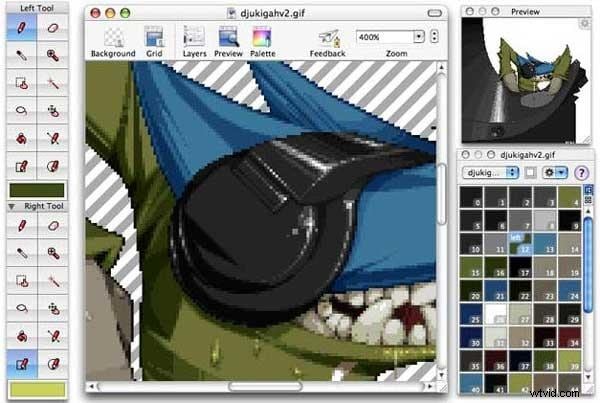Image resolution: width=600 pixels, height=403 pixels.
Task: Open the Background toolbar item
Action: point(113,42)
